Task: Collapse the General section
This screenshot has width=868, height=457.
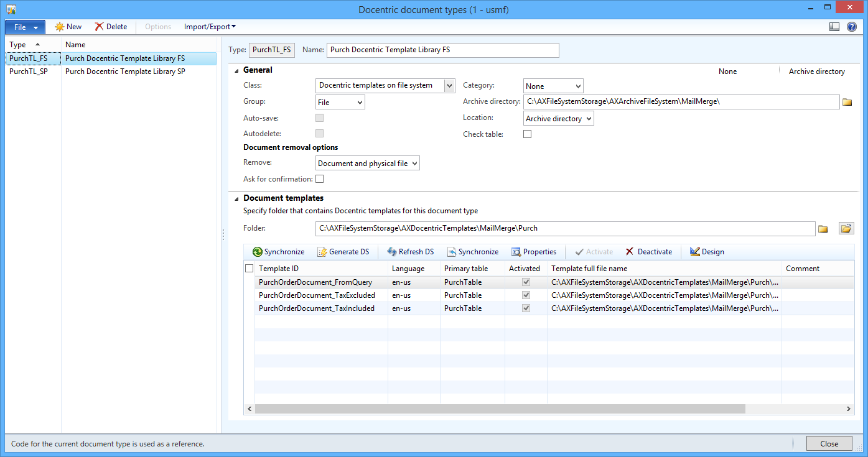Action: click(237, 70)
